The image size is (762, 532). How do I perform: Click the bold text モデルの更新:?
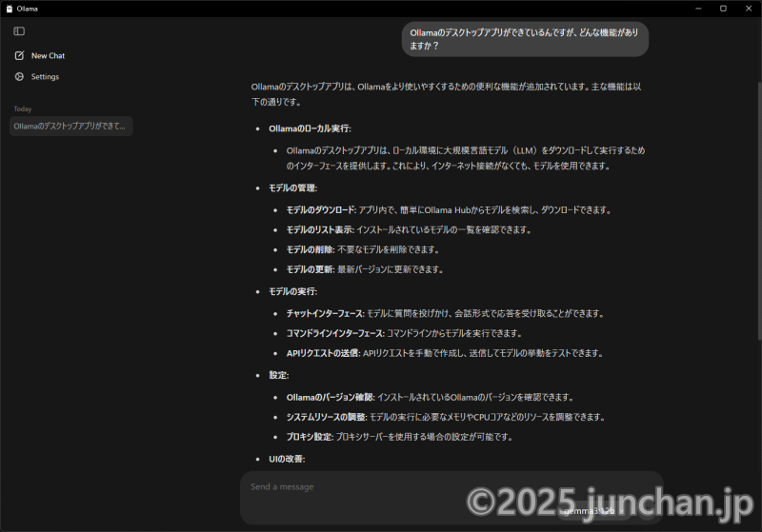click(311, 270)
